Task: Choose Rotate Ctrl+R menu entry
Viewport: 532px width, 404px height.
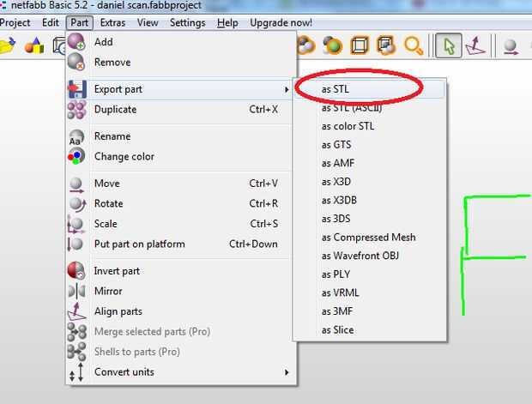Action: (181, 203)
